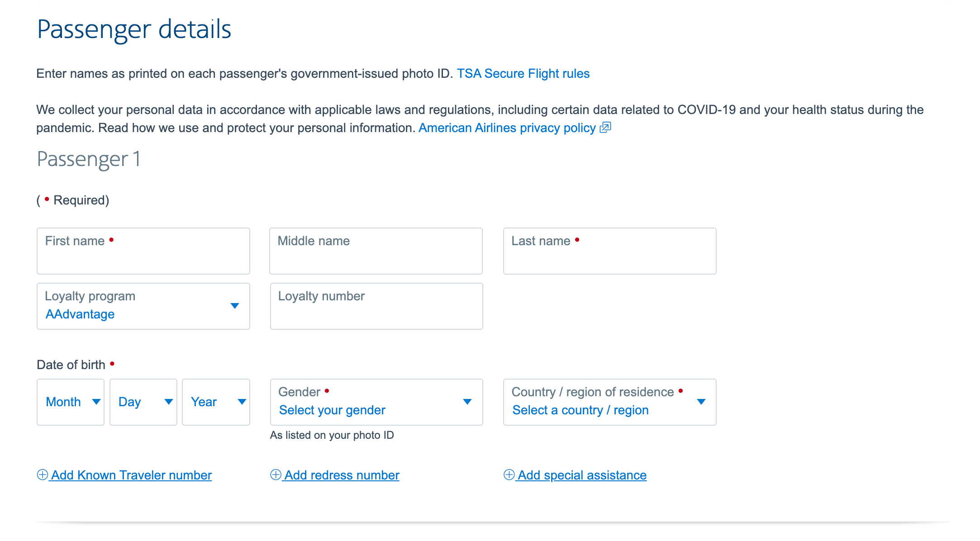
Task: Click the plus icon beside redress number
Action: coord(276,475)
